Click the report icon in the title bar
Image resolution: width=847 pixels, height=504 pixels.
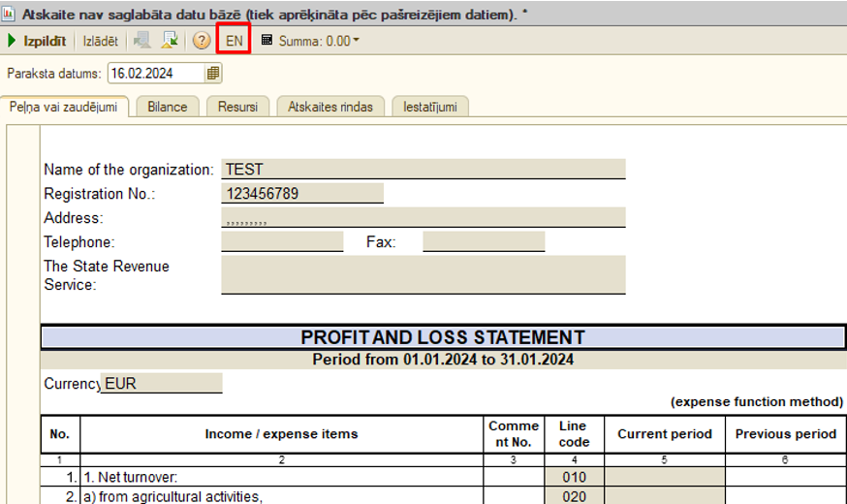click(x=10, y=16)
